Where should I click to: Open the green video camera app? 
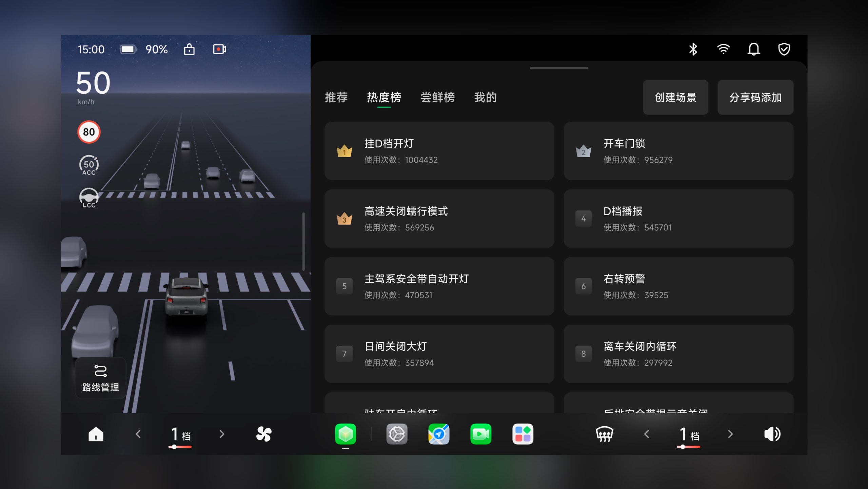coord(480,434)
